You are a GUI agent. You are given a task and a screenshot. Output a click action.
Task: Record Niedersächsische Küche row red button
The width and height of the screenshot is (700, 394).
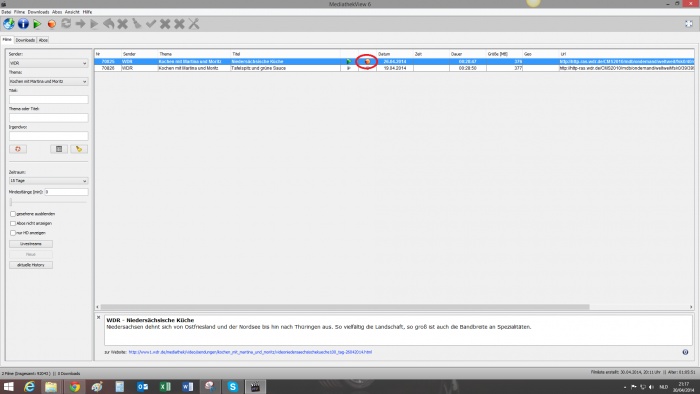tap(367, 62)
